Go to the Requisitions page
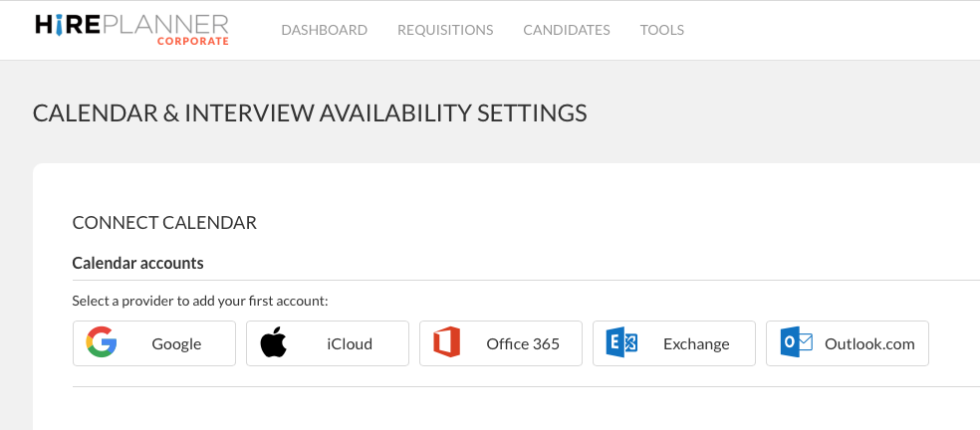Image resolution: width=980 pixels, height=430 pixels. [445, 30]
